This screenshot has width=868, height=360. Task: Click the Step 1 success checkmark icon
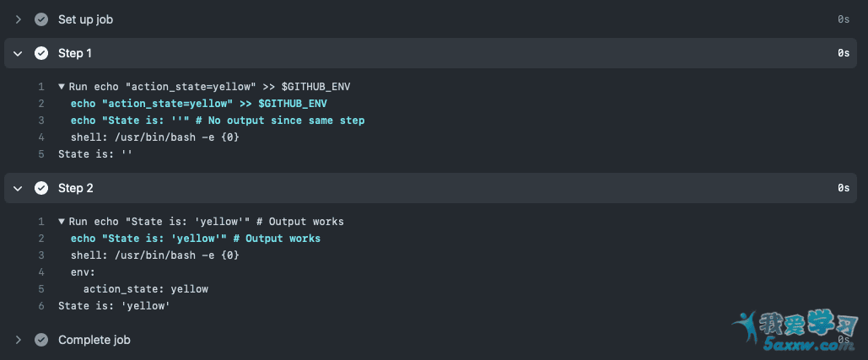pyautogui.click(x=40, y=53)
